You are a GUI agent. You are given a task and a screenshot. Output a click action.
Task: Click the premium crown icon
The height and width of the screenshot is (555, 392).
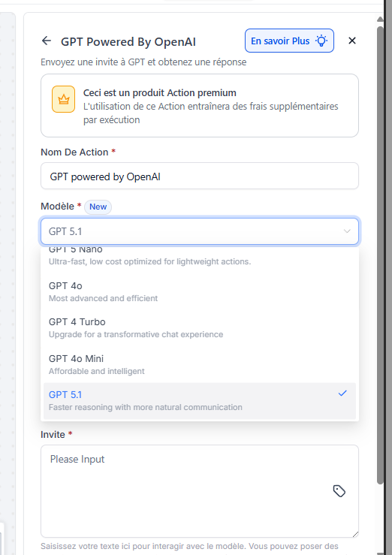tap(64, 99)
